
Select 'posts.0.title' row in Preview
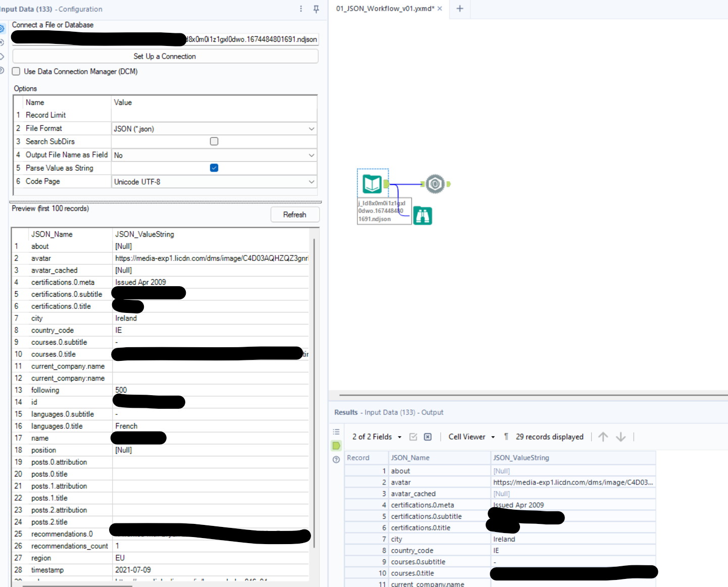click(x=161, y=474)
